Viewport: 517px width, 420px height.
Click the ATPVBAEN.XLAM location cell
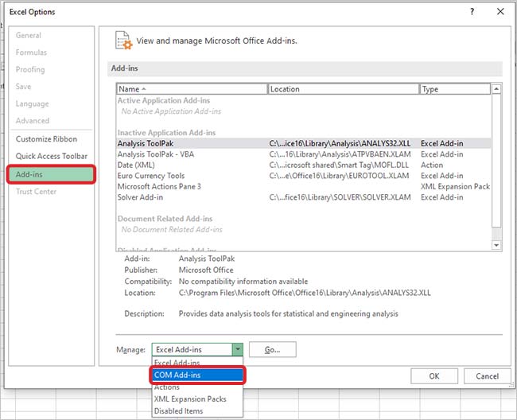click(x=340, y=154)
